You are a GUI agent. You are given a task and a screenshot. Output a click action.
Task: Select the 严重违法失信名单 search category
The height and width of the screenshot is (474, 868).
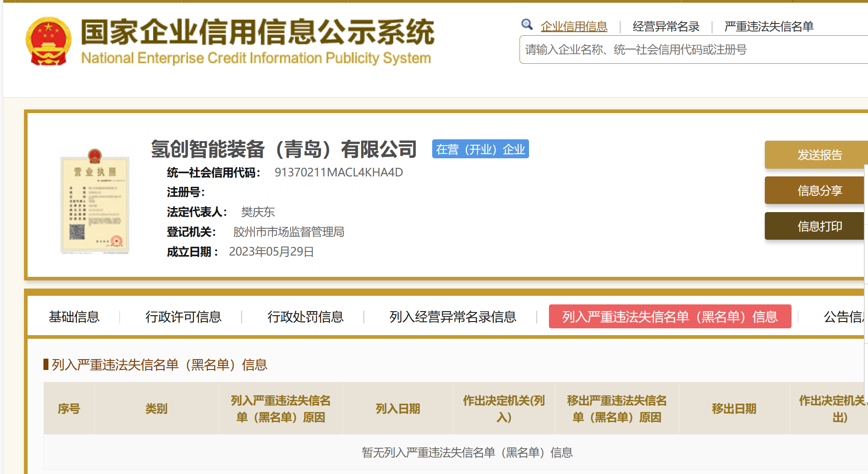(768, 27)
